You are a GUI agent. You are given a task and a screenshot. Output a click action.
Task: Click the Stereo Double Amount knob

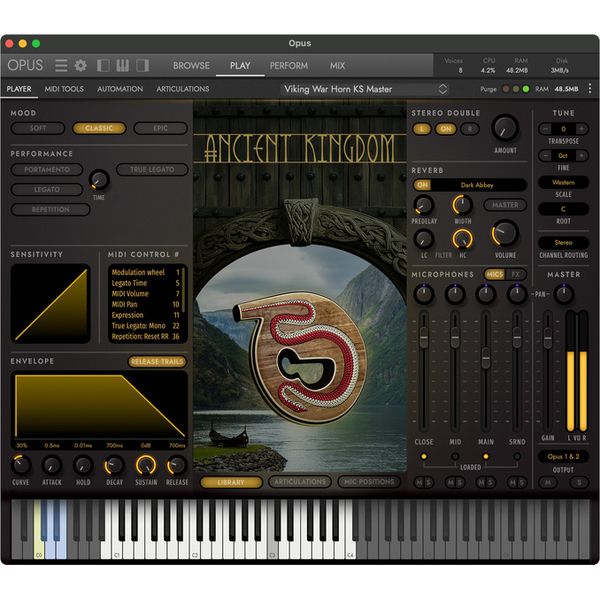tap(505, 127)
